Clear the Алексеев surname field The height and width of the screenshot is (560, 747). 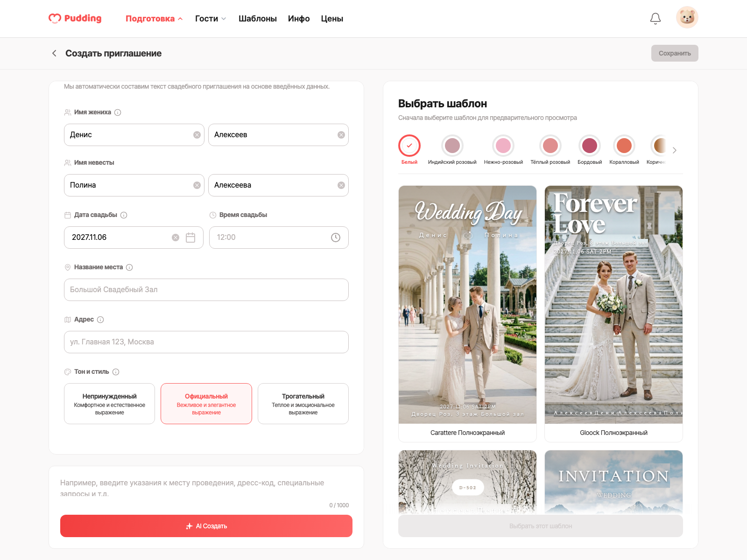[x=341, y=135]
